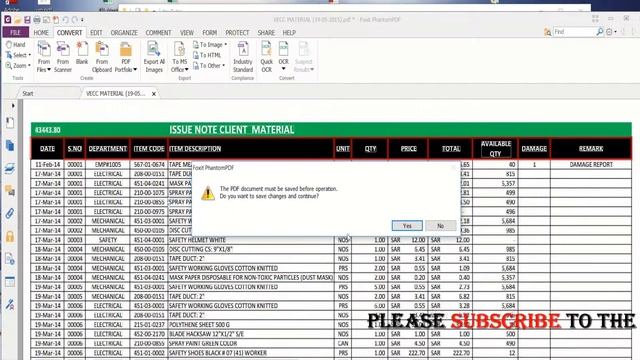640x360 pixels.
Task: Open advanced search icon left of Find box
Action: tap(547, 32)
